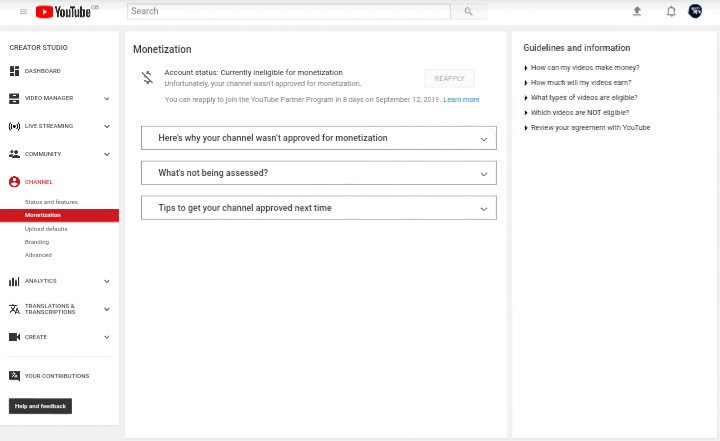Viewport: 720px width, 441px height.
Task: Expand tips to get approved panel
Action: click(x=319, y=208)
